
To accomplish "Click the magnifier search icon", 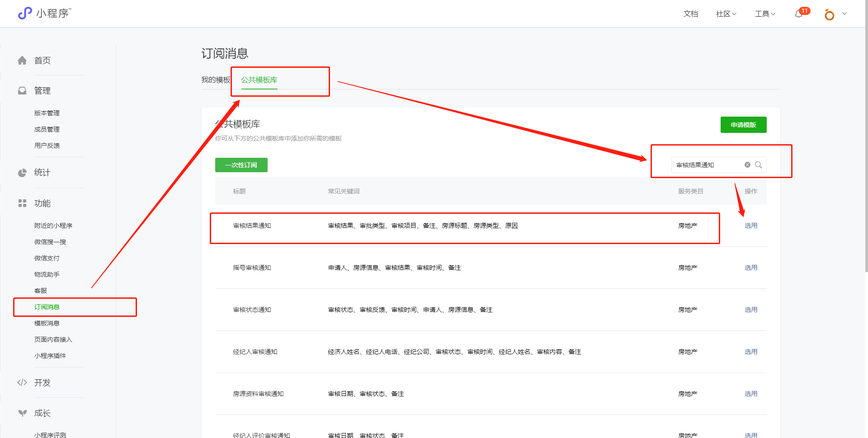I will tap(759, 165).
